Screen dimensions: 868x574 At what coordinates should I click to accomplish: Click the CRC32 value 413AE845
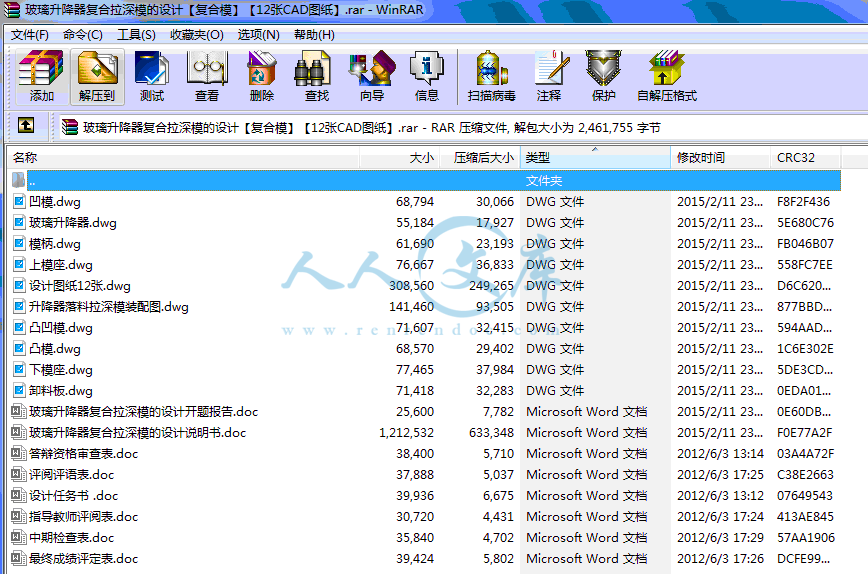pyautogui.click(x=805, y=516)
